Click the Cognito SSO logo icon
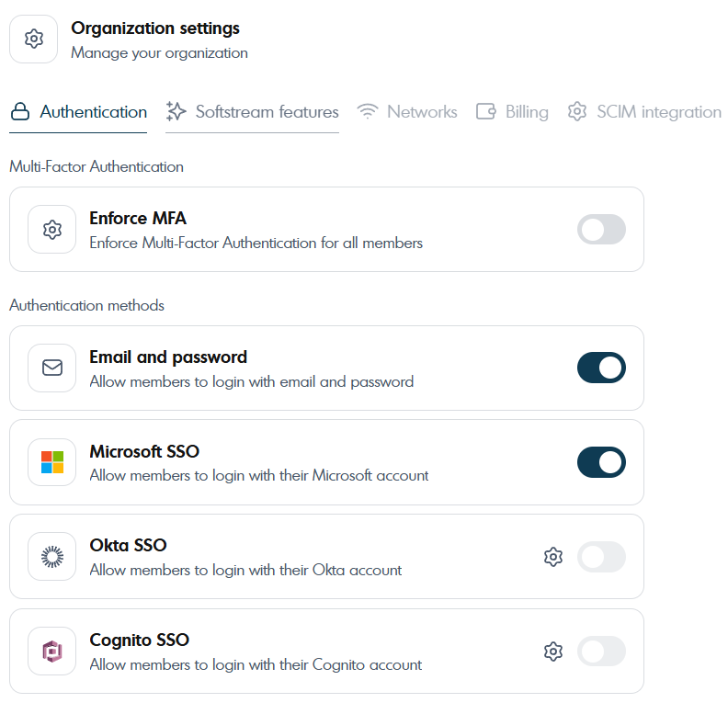728x714 pixels. (x=52, y=652)
